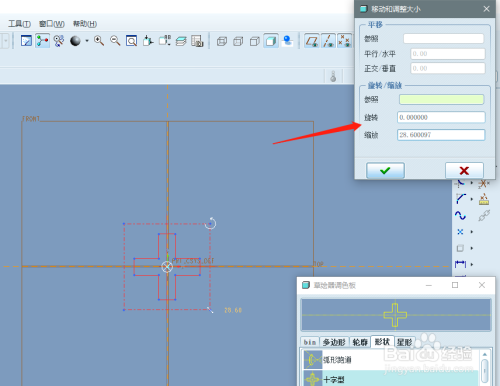The image size is (500, 386).
Task: Select wireframe display style
Action: (222, 41)
